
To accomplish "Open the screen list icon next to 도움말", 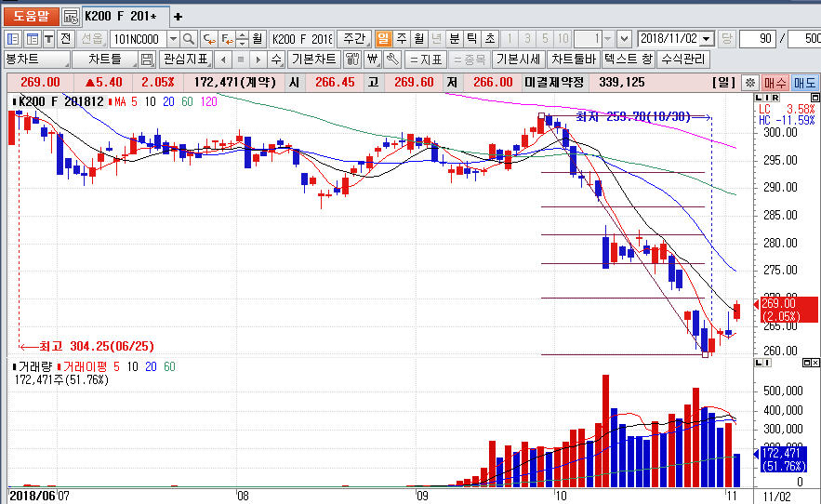I will (71, 17).
